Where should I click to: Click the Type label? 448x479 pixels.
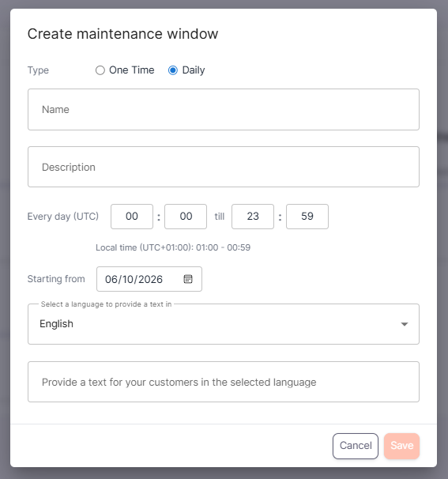click(x=38, y=70)
